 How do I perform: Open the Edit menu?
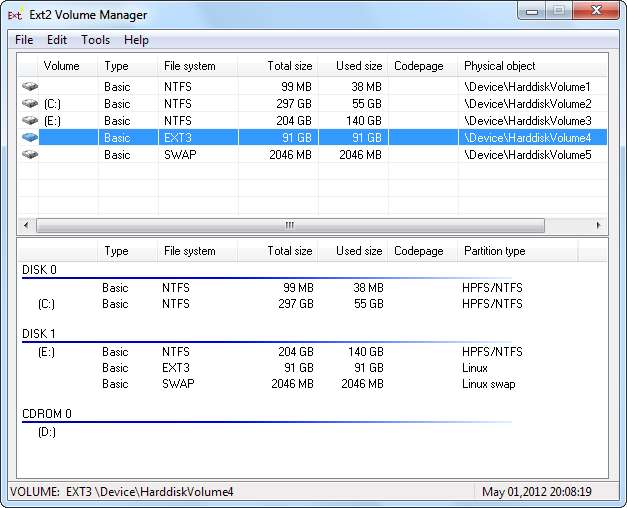click(x=57, y=40)
